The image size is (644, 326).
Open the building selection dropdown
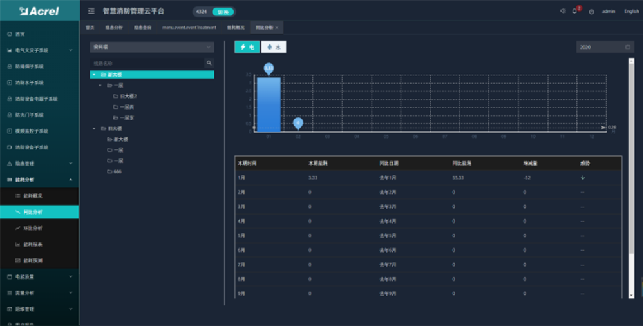pyautogui.click(x=152, y=47)
